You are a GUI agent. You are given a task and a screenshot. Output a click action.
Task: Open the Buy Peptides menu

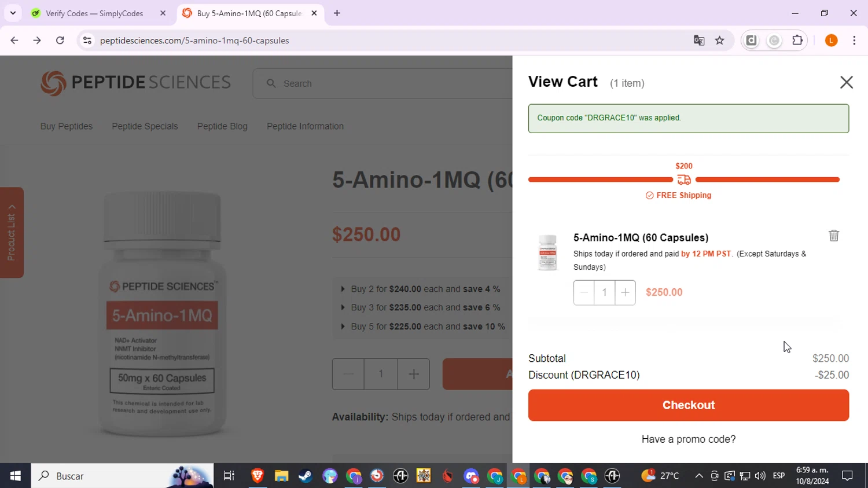(x=67, y=126)
